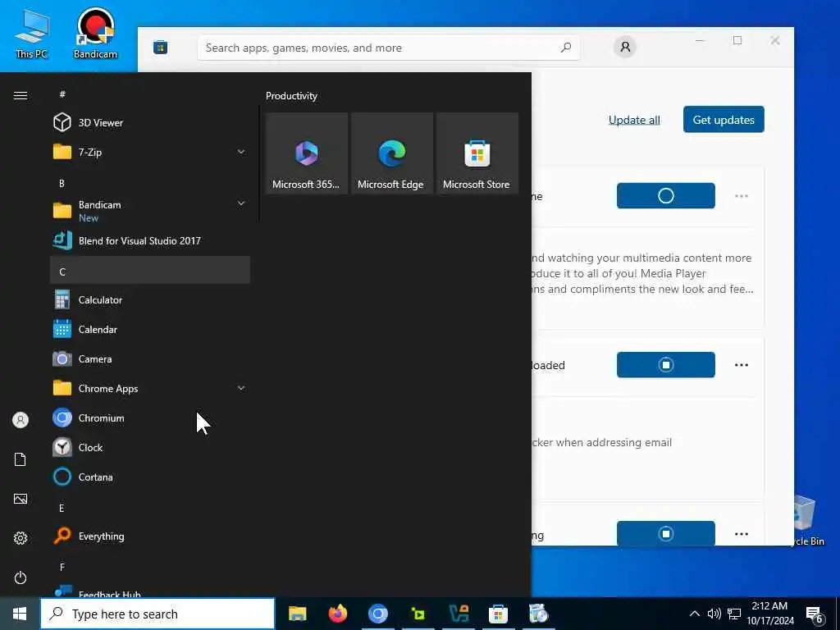Open the Microsoft 365 tile
Viewport: 840px width, 630px height.
coord(307,153)
